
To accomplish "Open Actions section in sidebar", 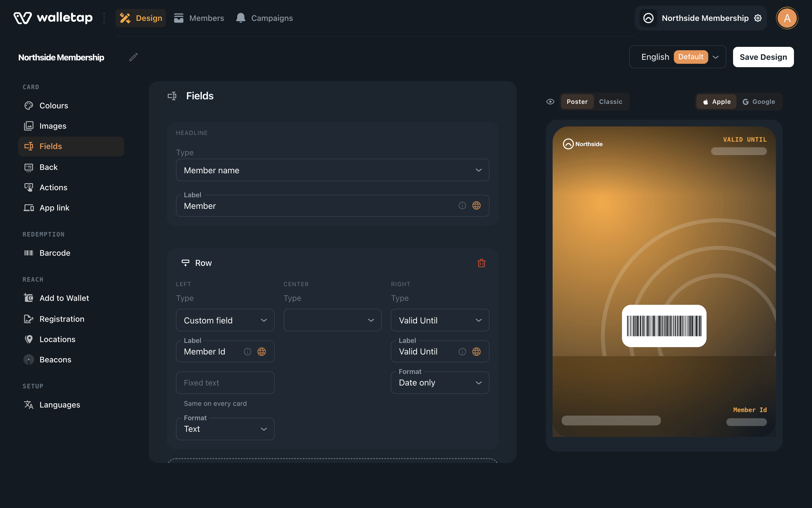I will pyautogui.click(x=71, y=187).
